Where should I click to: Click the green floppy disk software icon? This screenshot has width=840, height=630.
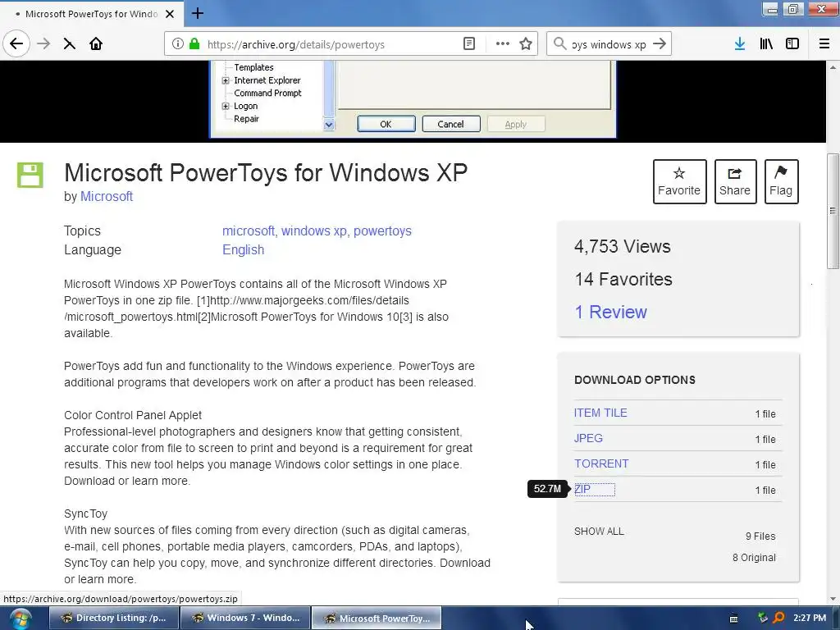pos(30,176)
